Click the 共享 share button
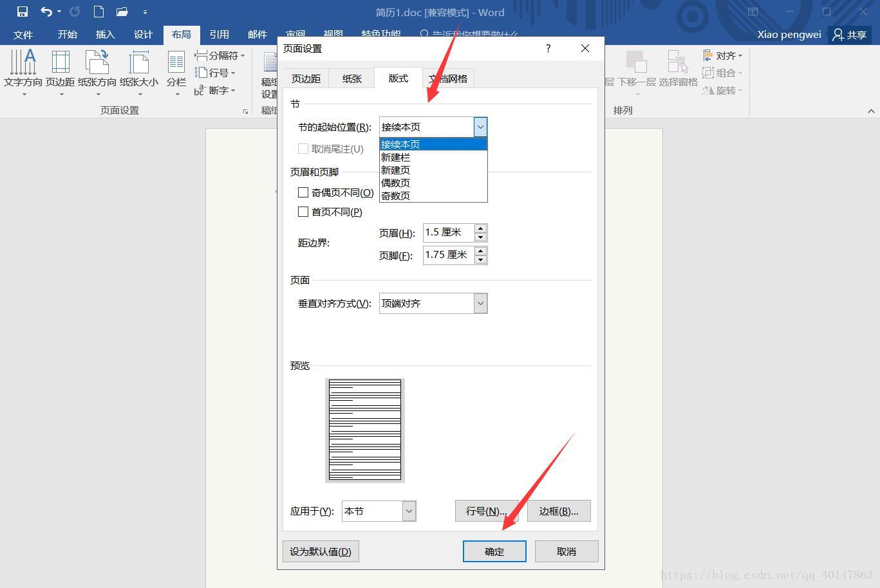Viewport: 880px width, 588px height. 850,35
